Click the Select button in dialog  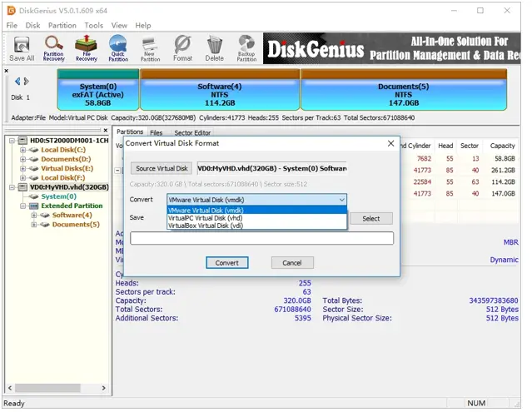370,219
